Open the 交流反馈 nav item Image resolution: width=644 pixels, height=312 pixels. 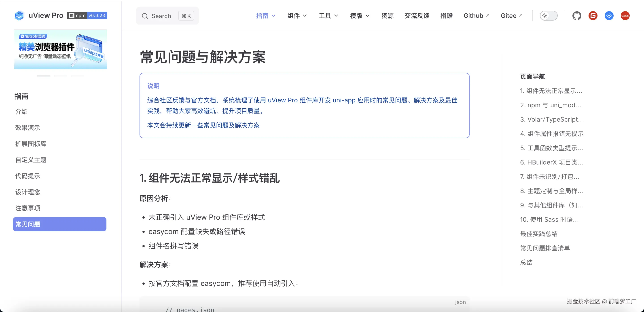(417, 16)
